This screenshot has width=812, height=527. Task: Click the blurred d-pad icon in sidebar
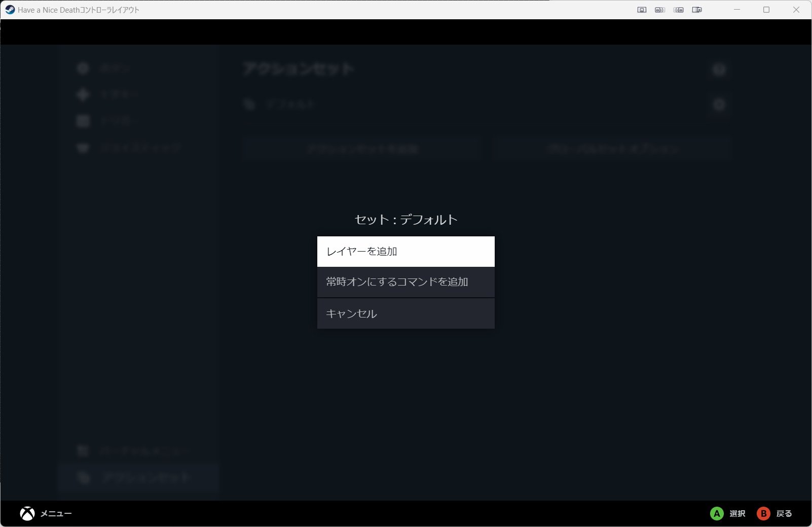coord(83,95)
